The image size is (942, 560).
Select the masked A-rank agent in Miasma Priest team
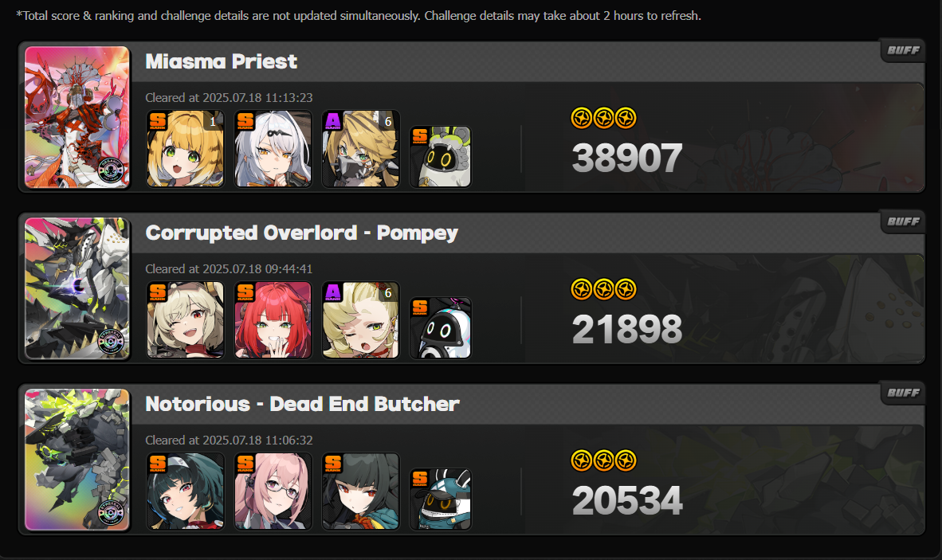[360, 148]
